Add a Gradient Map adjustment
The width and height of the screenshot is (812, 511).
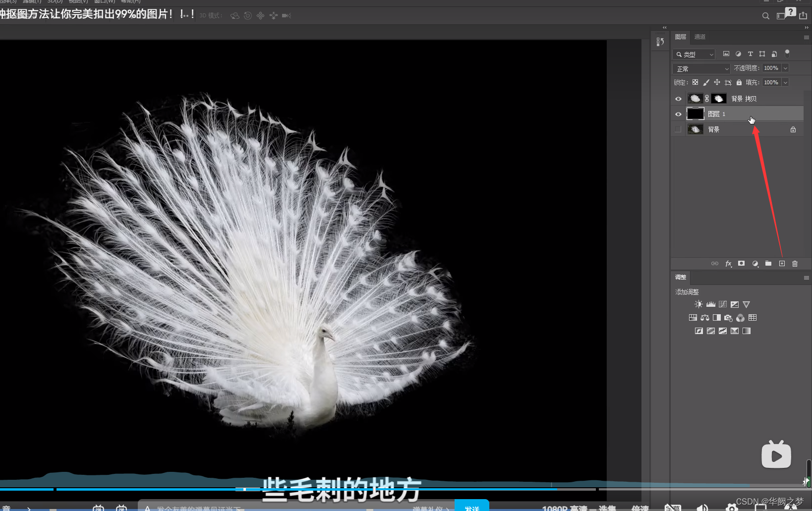[746, 331]
